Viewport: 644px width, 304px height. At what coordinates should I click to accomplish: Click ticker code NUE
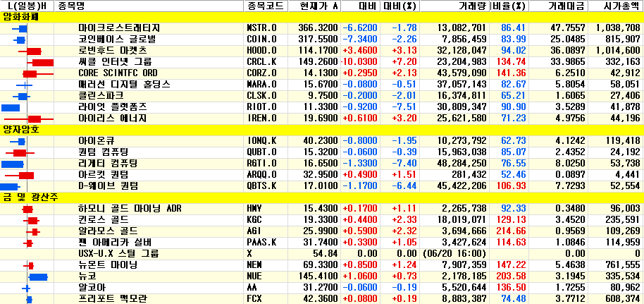click(x=254, y=276)
